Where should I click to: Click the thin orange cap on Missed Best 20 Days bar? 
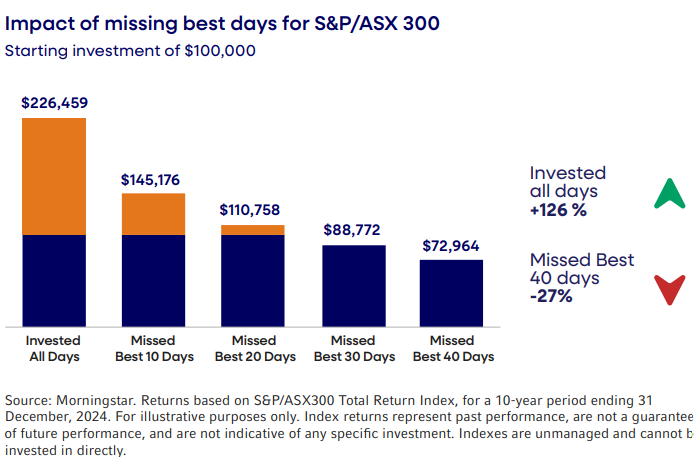pos(252,230)
